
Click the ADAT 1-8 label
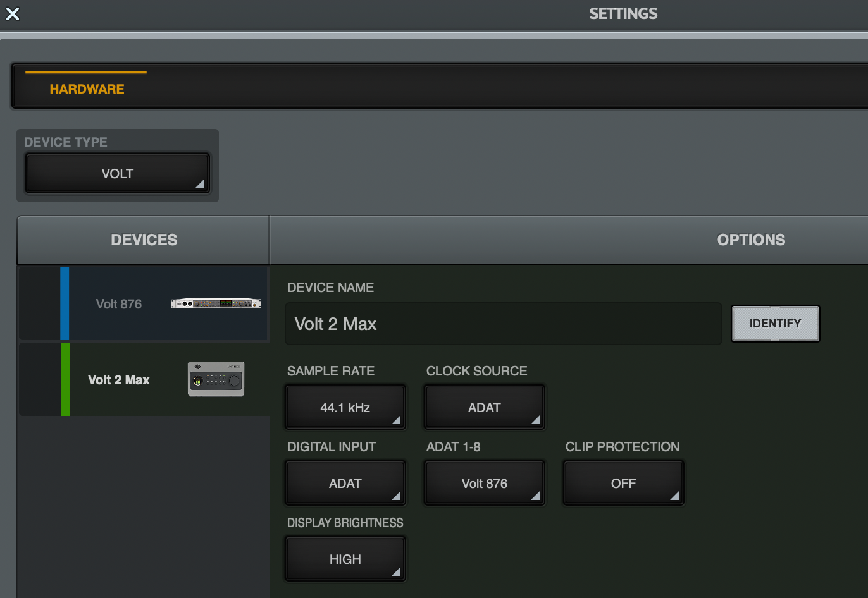(x=453, y=447)
